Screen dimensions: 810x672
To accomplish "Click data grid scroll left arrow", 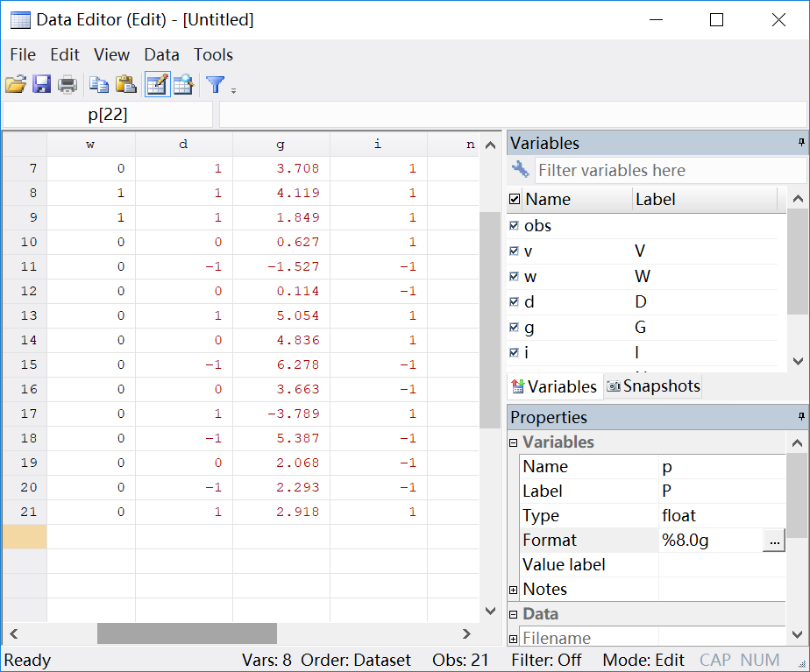I will 14,633.
